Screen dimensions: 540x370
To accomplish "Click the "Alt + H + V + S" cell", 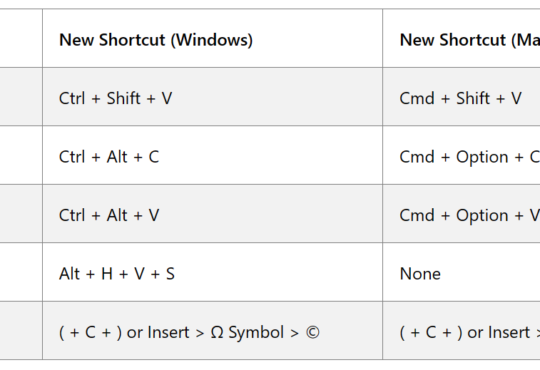I will (x=212, y=272).
